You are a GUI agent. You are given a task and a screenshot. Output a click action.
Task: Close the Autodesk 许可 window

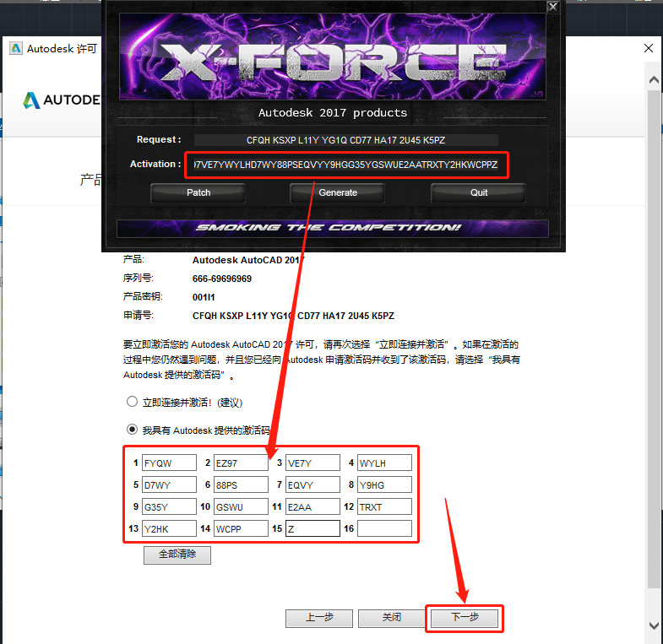click(x=649, y=48)
